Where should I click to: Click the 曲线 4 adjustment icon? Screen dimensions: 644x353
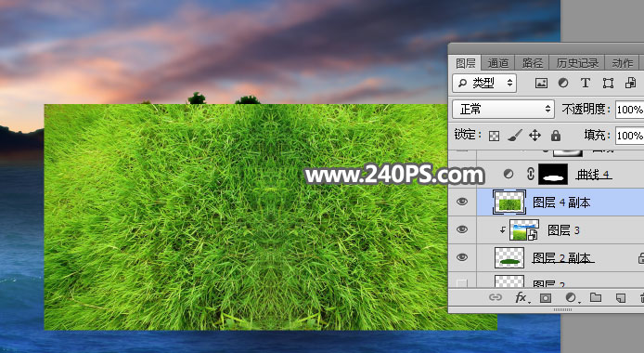(508, 175)
